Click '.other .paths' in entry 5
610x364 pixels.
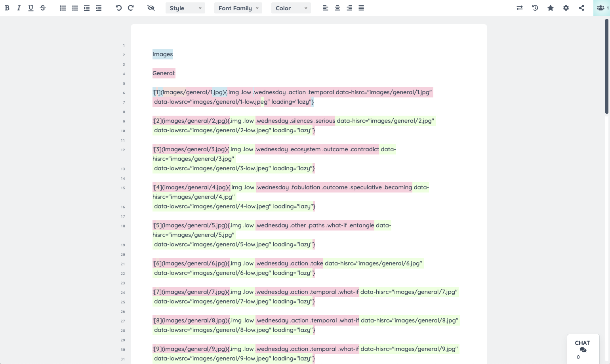coord(307,225)
